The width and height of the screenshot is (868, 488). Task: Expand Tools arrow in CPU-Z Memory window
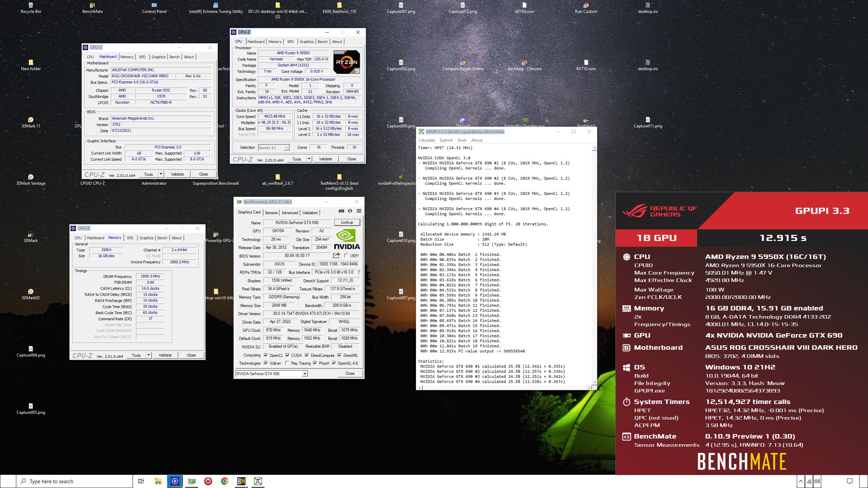149,355
